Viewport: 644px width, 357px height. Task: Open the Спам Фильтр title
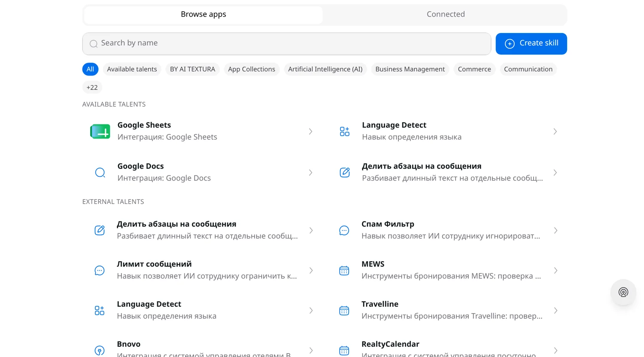coord(388,224)
